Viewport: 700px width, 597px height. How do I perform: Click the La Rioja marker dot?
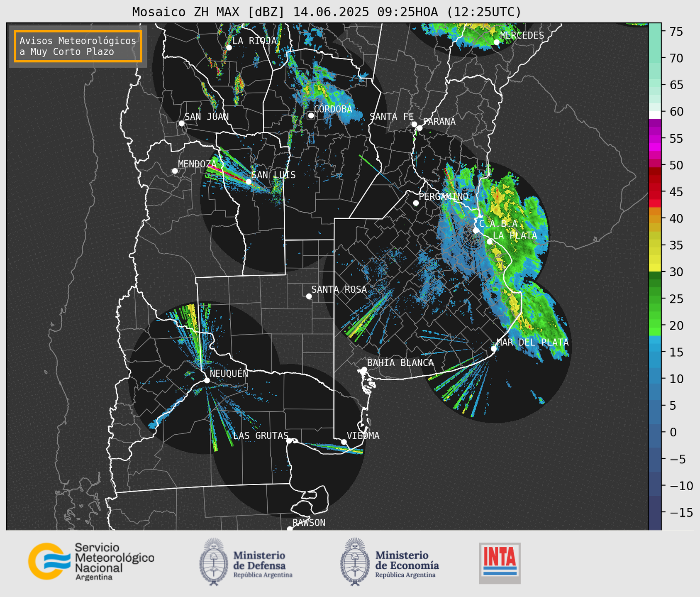pyautogui.click(x=229, y=47)
